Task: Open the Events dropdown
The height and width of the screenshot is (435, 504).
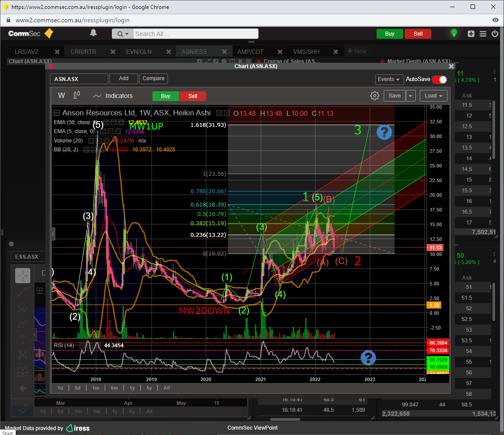Action: pyautogui.click(x=389, y=79)
